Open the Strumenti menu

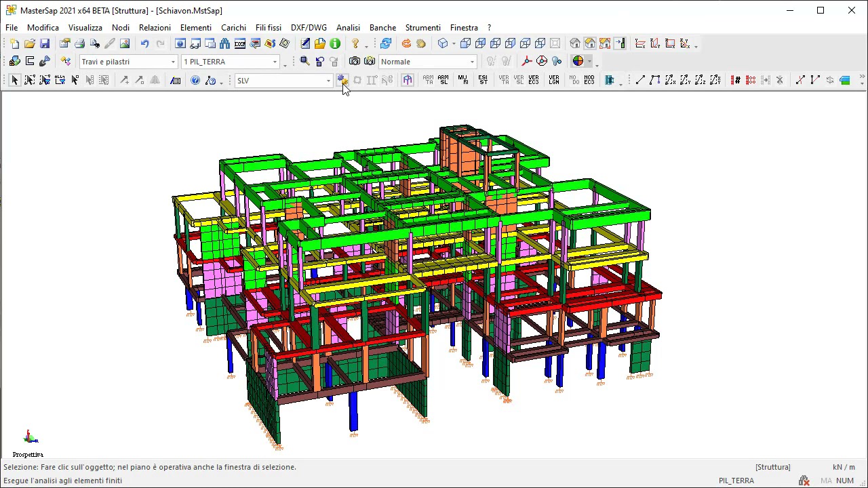[423, 28]
